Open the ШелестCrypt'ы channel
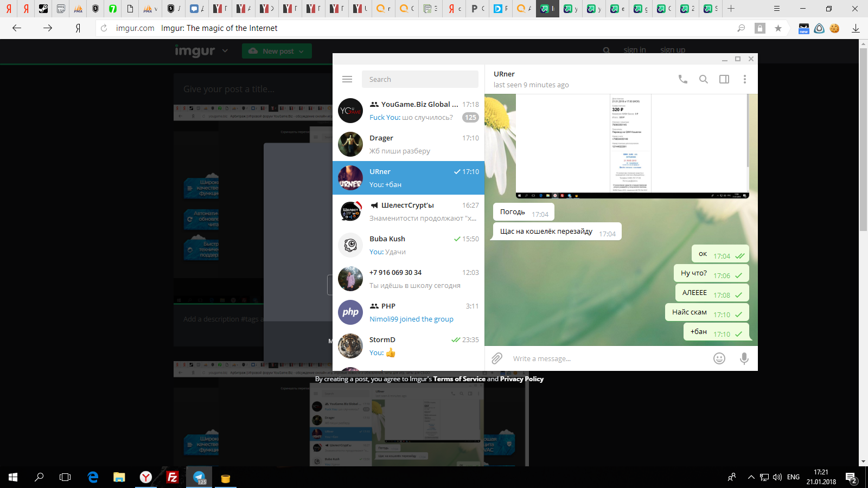Viewport: 868px width, 488px height. 409,211
